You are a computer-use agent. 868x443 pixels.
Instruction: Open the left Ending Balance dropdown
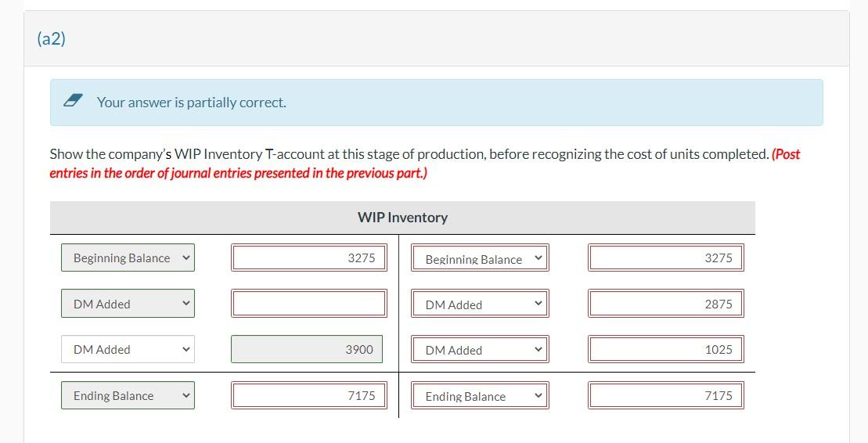[x=128, y=395]
